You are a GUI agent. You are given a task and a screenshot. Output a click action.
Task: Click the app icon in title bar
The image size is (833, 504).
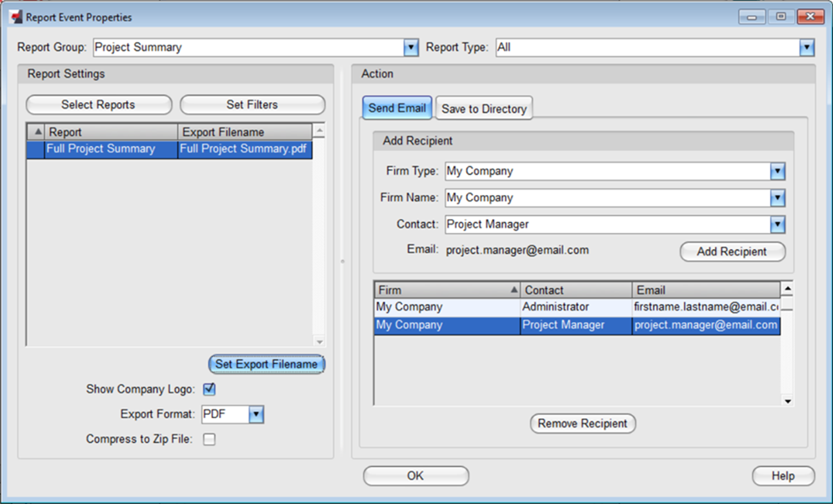click(x=15, y=17)
